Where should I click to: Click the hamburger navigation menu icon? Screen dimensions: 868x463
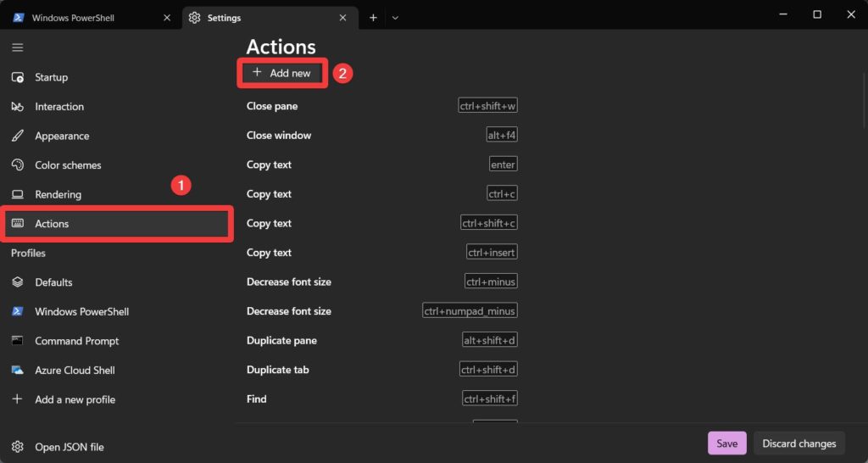(x=17, y=47)
